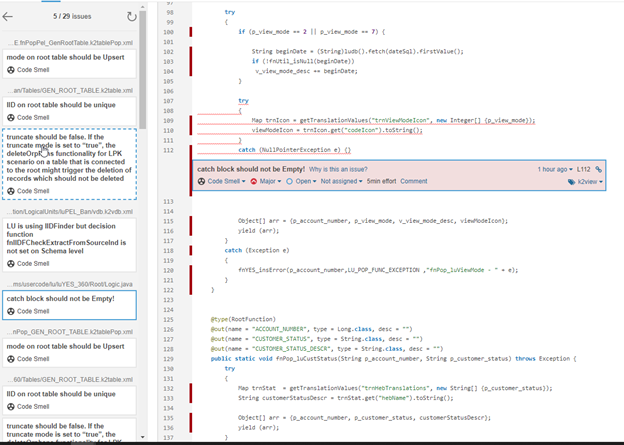
Task: Open the Root/Logic.java file path
Action: coord(69,284)
